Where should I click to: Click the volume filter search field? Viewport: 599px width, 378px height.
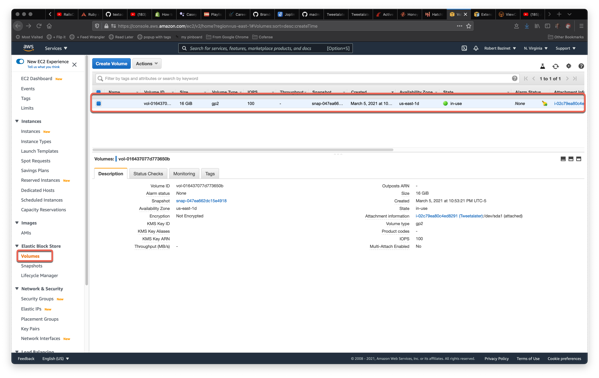click(306, 78)
